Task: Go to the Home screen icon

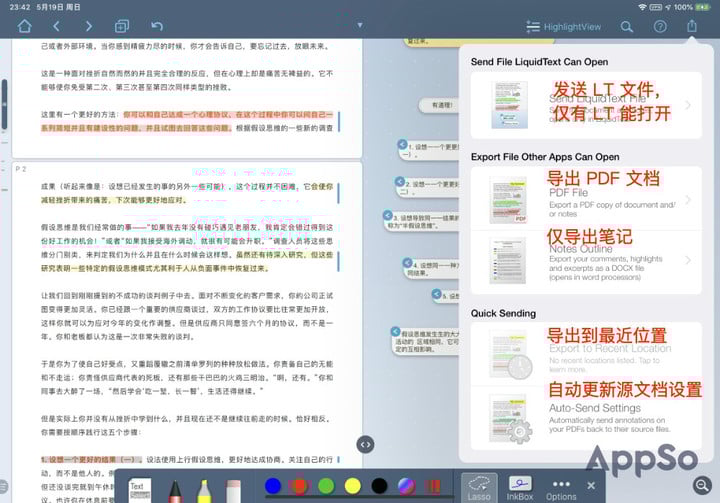Action: click(x=24, y=26)
